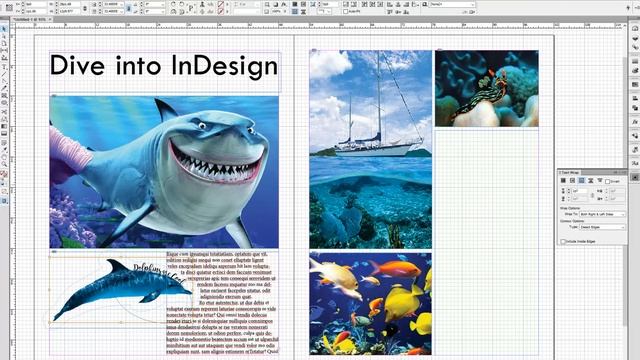Enable the Include Inside Edges checkbox
The width and height of the screenshot is (640, 360).
point(563,241)
